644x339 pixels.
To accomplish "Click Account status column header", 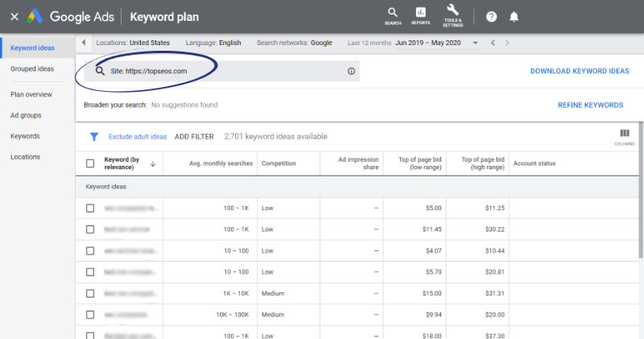I will tap(534, 163).
